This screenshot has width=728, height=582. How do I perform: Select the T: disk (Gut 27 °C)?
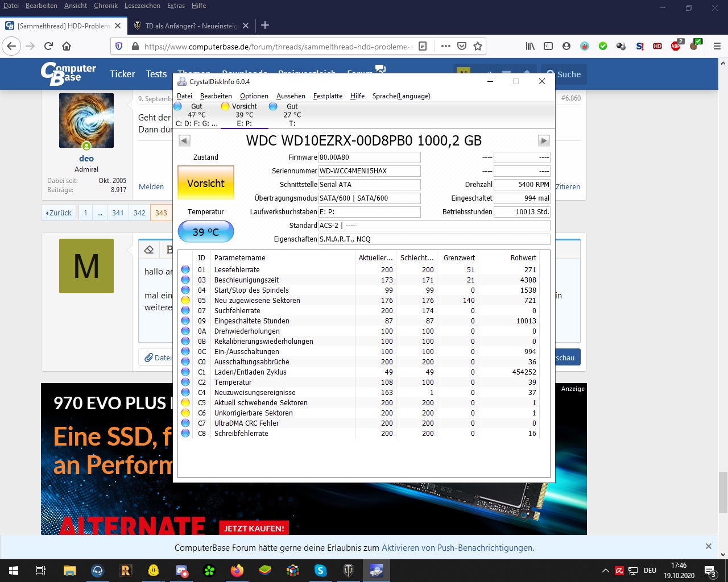tap(292, 115)
